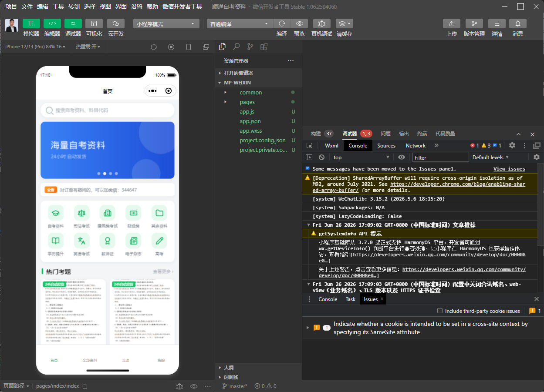Open the search icon in editor sidebar
This screenshot has height=392, width=544.
pyautogui.click(x=236, y=47)
